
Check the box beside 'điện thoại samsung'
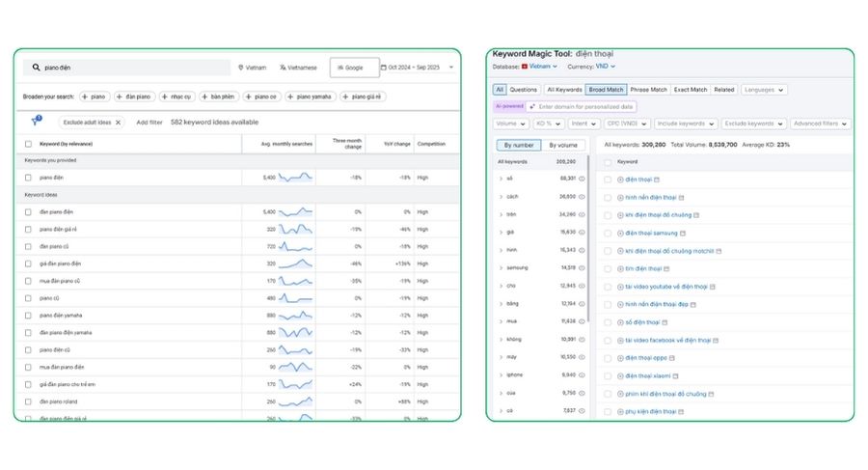pyautogui.click(x=608, y=233)
